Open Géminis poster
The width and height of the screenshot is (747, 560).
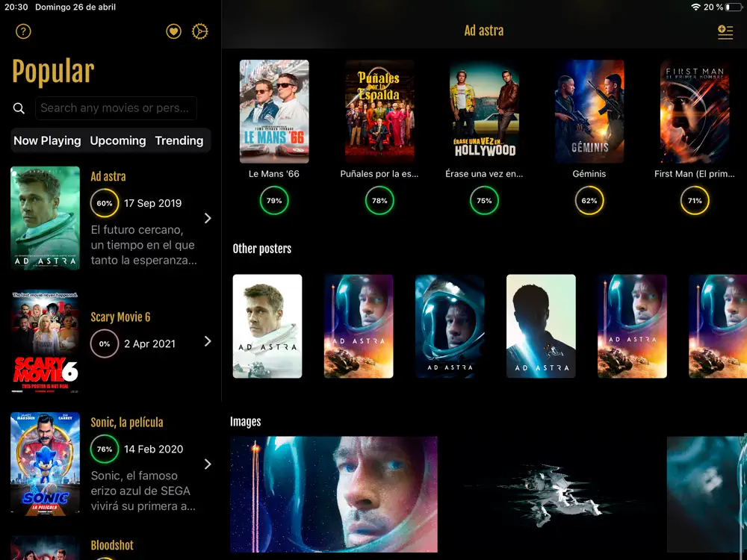coord(589,111)
